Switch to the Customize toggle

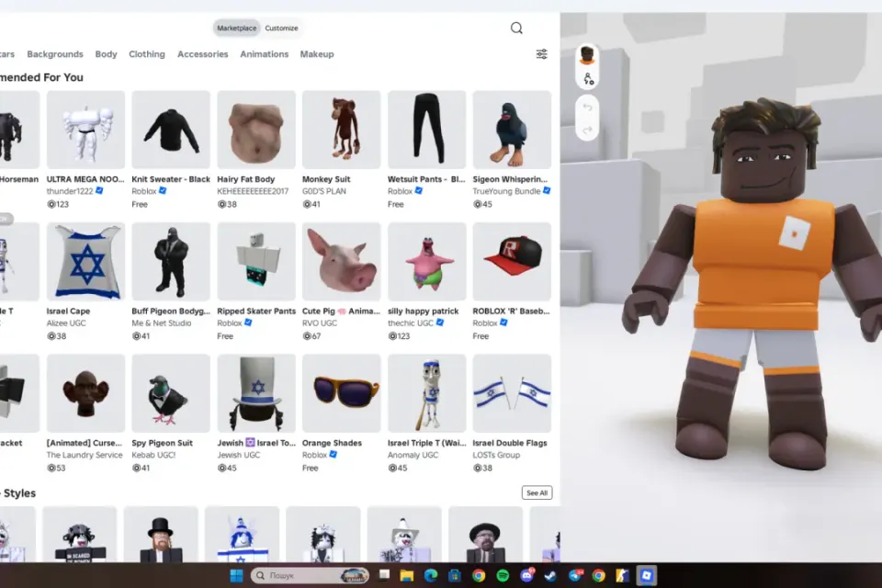click(x=281, y=28)
